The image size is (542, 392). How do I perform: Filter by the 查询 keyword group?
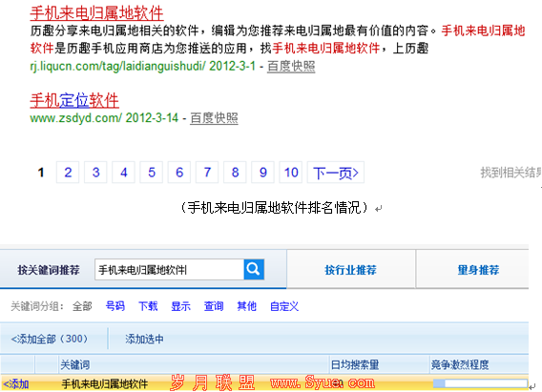[x=214, y=306]
